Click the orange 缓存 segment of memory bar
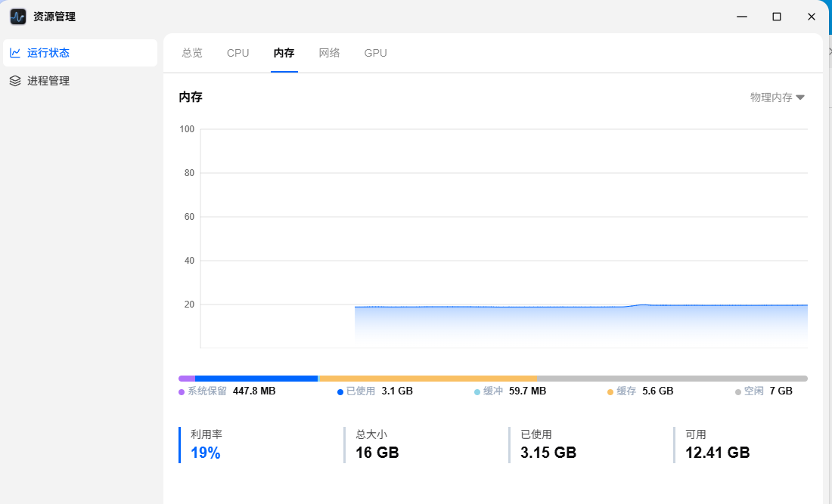832x504 pixels. point(428,379)
